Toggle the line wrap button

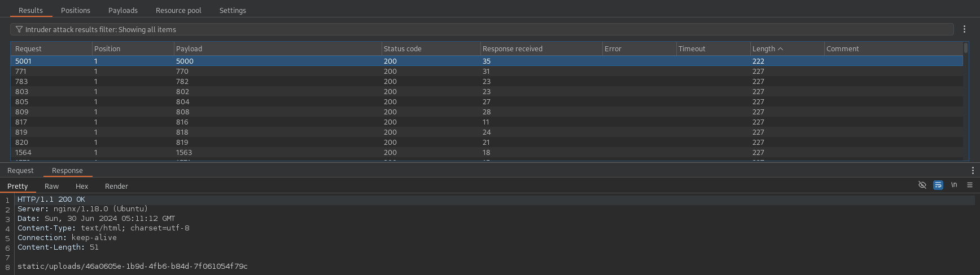[x=938, y=185]
